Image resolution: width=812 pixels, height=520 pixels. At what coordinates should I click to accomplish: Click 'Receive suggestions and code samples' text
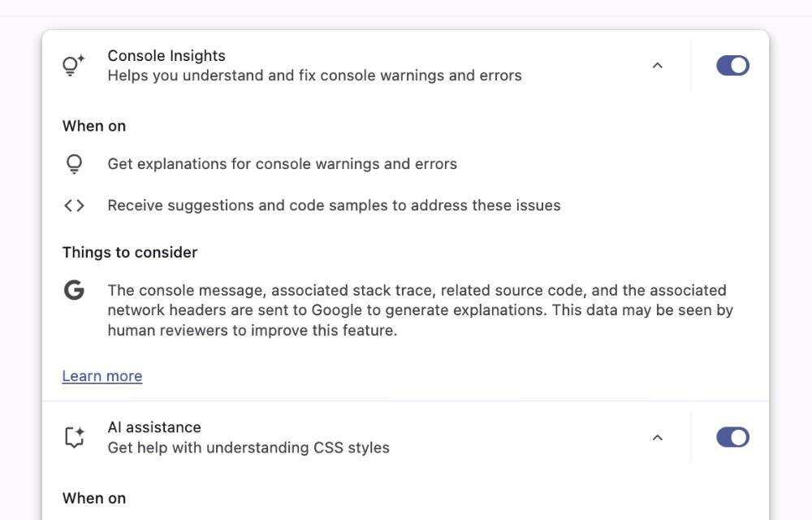click(334, 206)
